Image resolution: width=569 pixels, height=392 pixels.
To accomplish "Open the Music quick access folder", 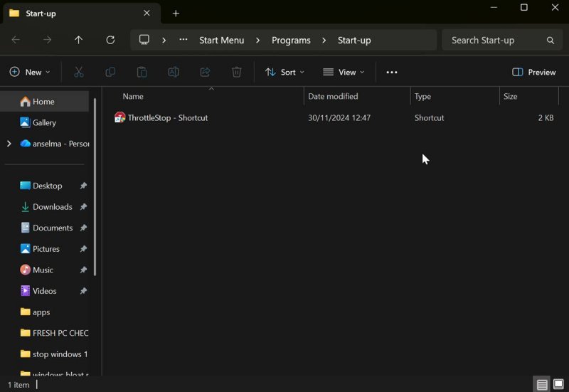I will [x=43, y=270].
